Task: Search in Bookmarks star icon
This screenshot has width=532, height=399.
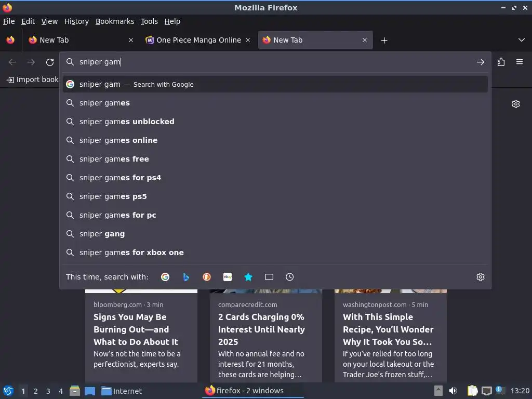Action: (x=248, y=277)
